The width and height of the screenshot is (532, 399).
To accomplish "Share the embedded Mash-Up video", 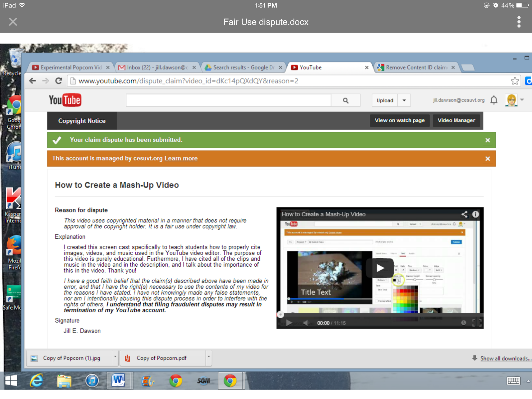I will (465, 214).
